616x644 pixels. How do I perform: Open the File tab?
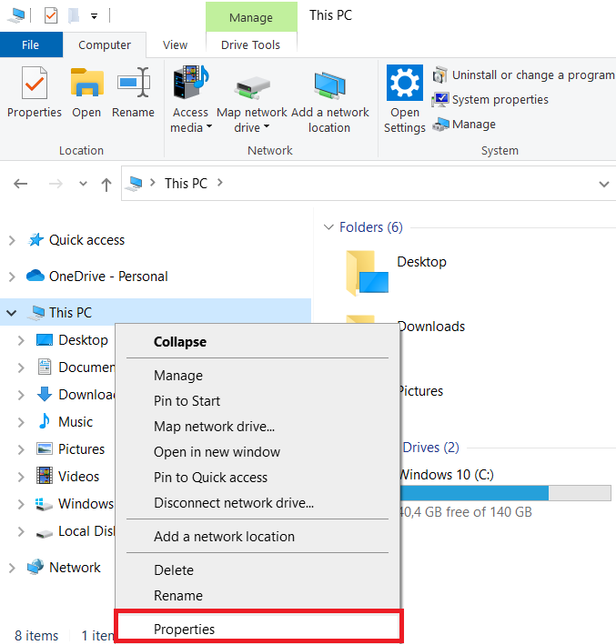(30, 45)
